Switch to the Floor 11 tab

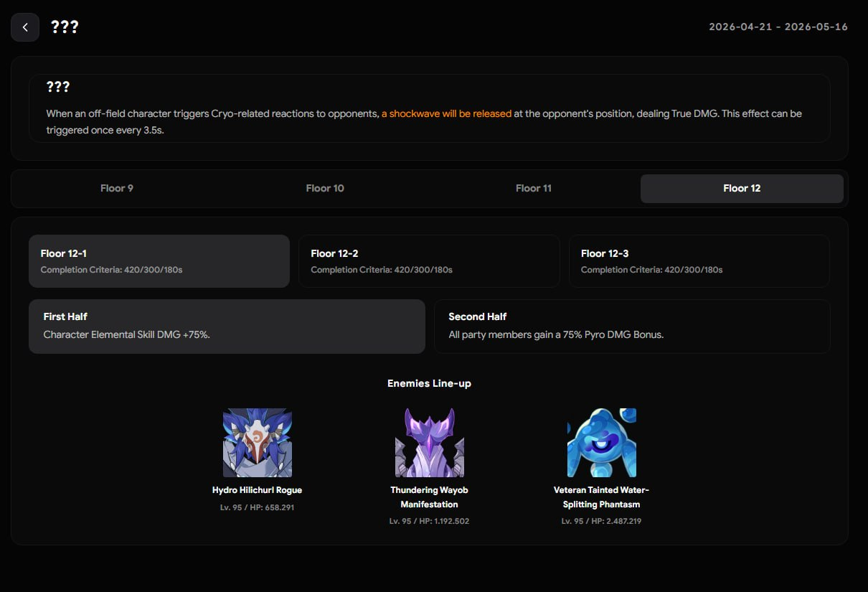[534, 189]
